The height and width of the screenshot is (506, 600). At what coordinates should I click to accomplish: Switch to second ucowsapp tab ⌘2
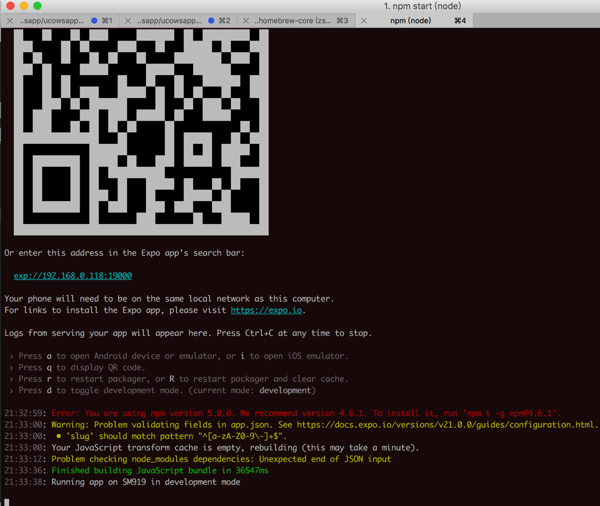tap(178, 21)
